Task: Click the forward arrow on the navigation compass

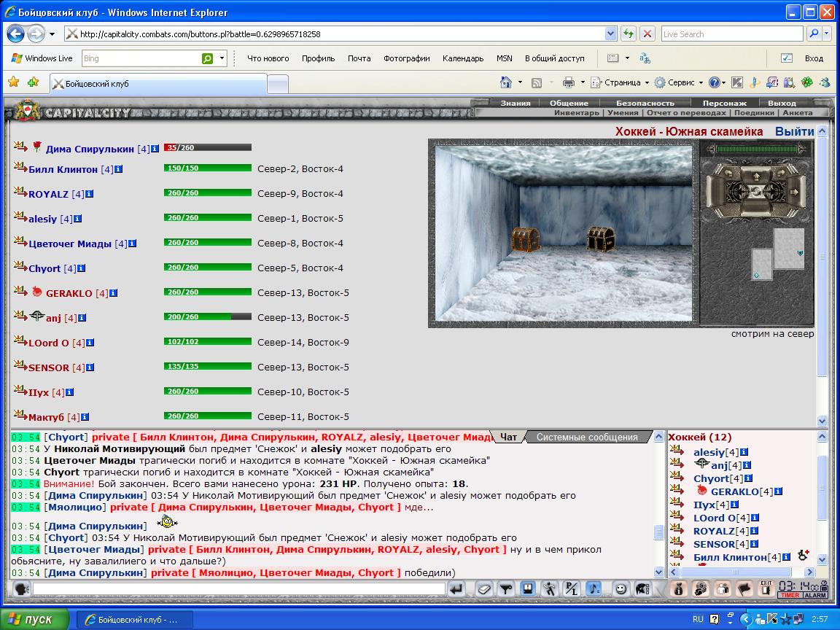Action: (756, 176)
